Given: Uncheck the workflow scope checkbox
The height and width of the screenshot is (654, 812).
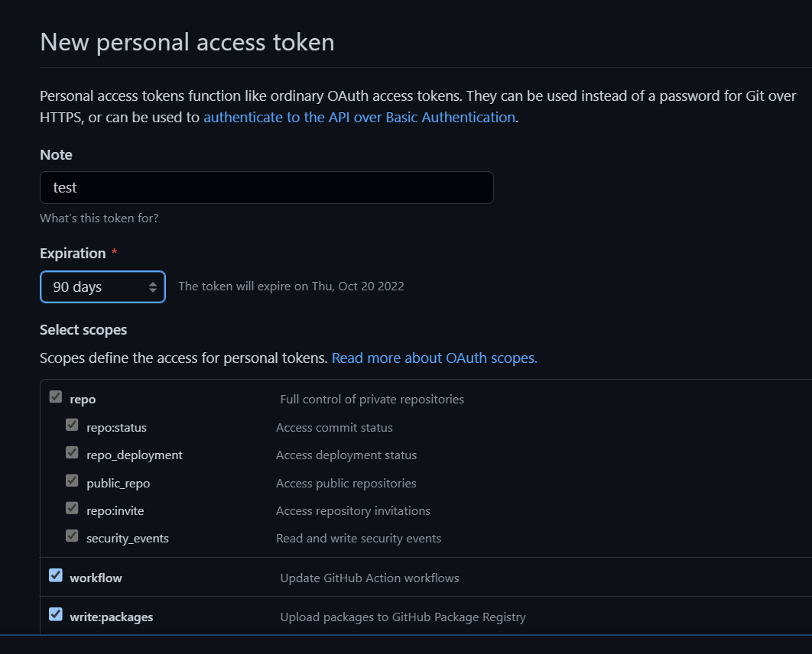Looking at the screenshot, I should [x=56, y=575].
